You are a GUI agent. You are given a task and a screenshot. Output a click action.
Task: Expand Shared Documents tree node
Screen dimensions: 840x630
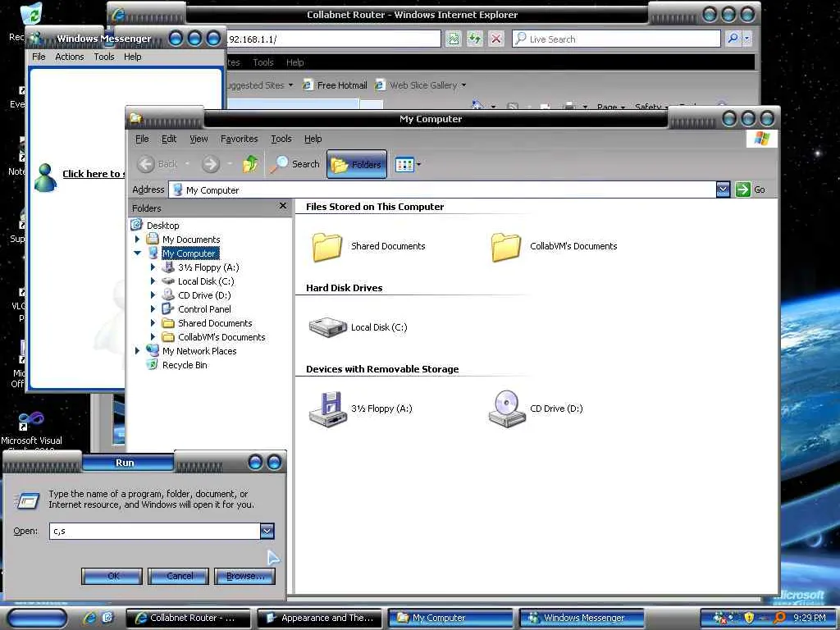(153, 322)
